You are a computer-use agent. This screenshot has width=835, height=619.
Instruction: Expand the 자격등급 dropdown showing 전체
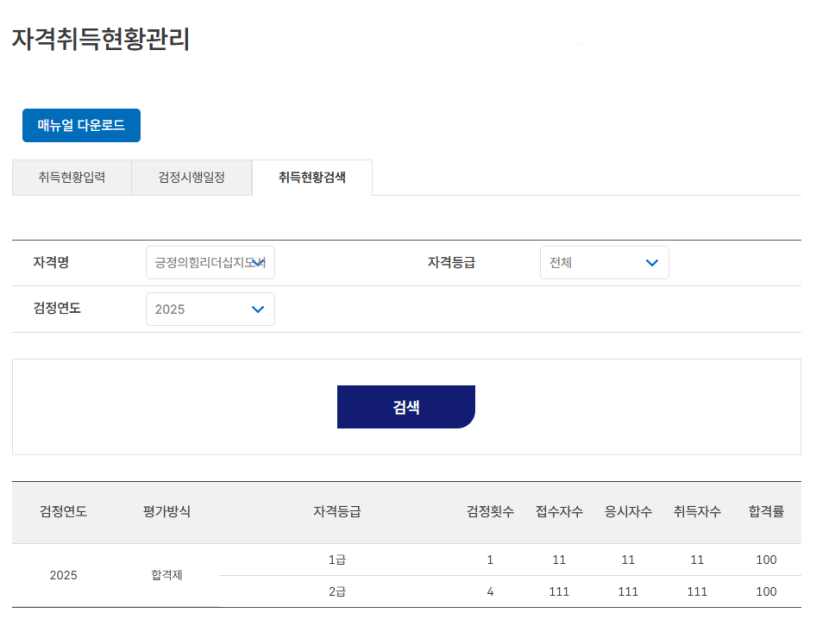click(x=604, y=263)
